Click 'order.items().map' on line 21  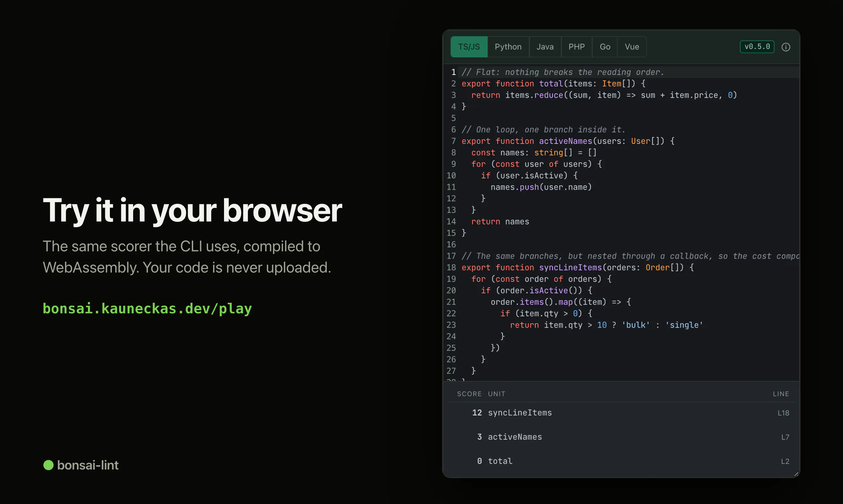(x=532, y=302)
